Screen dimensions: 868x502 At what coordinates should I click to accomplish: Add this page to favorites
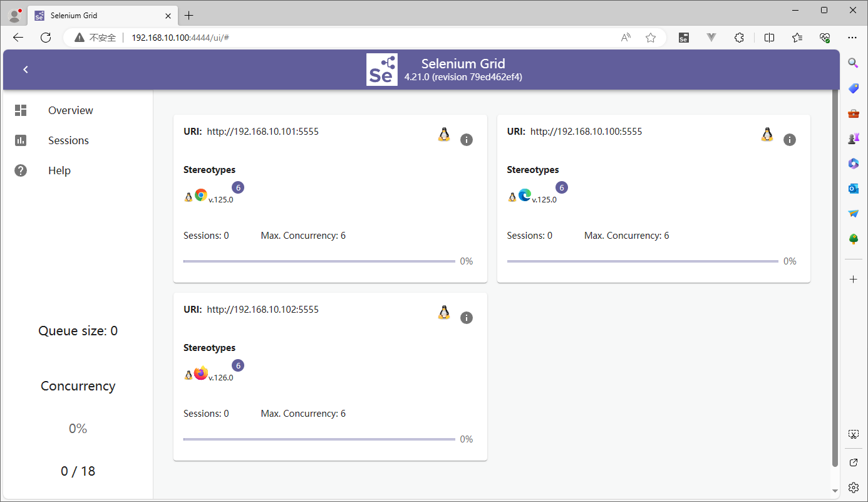coord(651,38)
